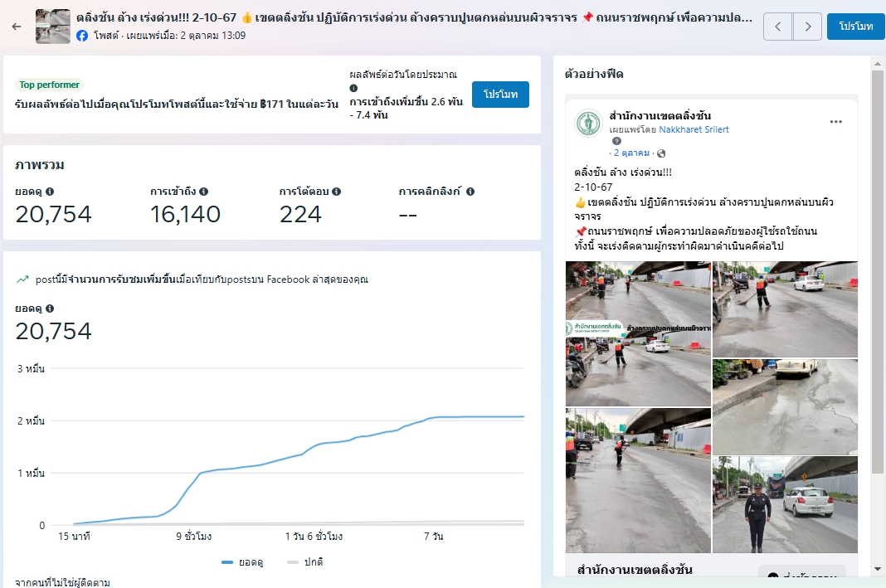Toggle the ยอดดู series in chart legend
Screen dimensions: 886x588
(242, 562)
